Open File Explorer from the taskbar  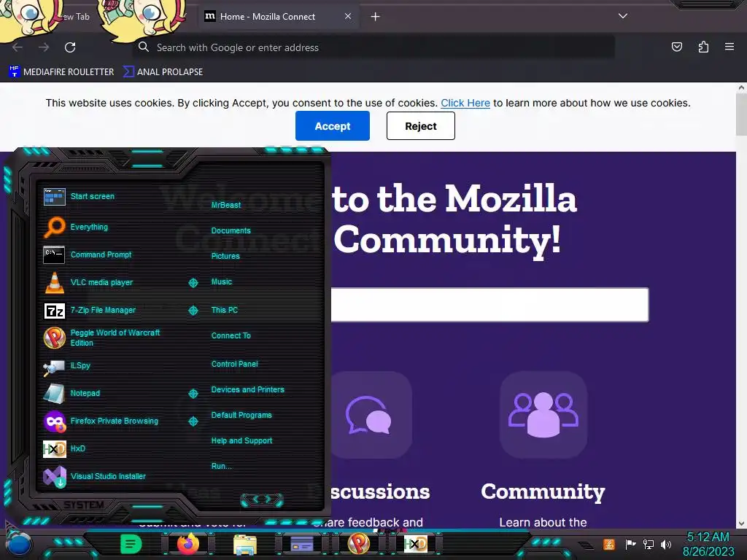coord(245,544)
